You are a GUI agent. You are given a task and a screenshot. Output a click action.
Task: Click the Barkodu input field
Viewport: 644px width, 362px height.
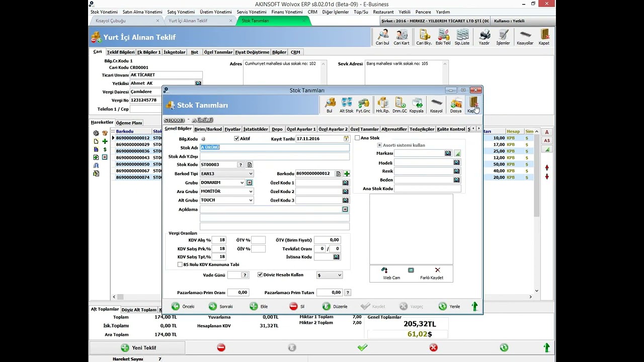click(x=315, y=173)
